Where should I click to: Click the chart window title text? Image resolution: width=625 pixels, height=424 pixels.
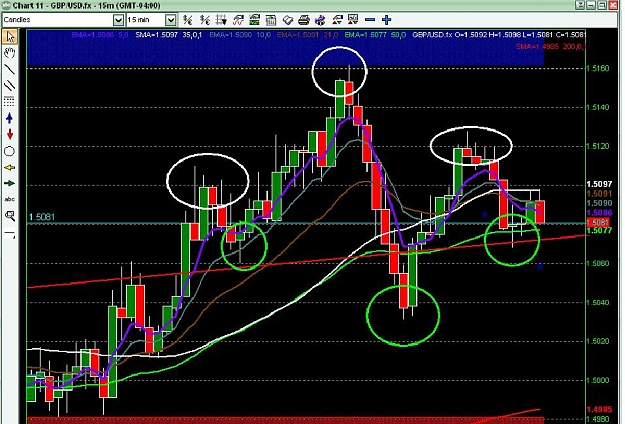pyautogui.click(x=87, y=6)
